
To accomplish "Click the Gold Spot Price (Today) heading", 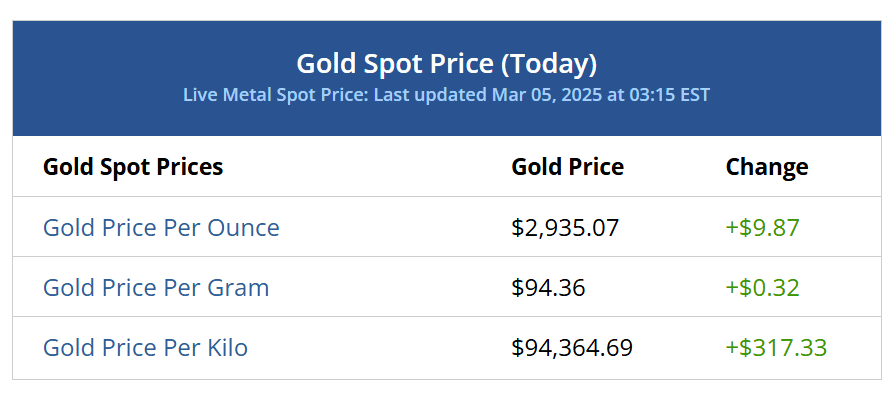I will pyautogui.click(x=446, y=64).
